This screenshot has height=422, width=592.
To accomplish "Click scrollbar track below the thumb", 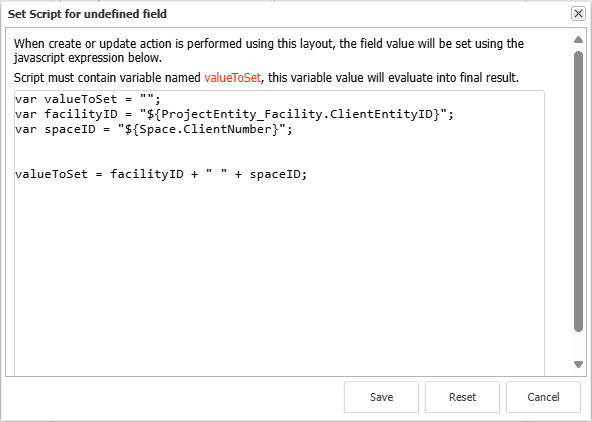I will pos(578,345).
